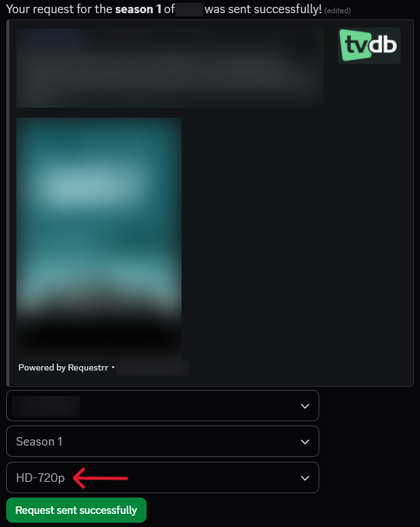Click the redacted text beside Powered by Requestrr
Screen dimensions: 420x527
[153, 367]
